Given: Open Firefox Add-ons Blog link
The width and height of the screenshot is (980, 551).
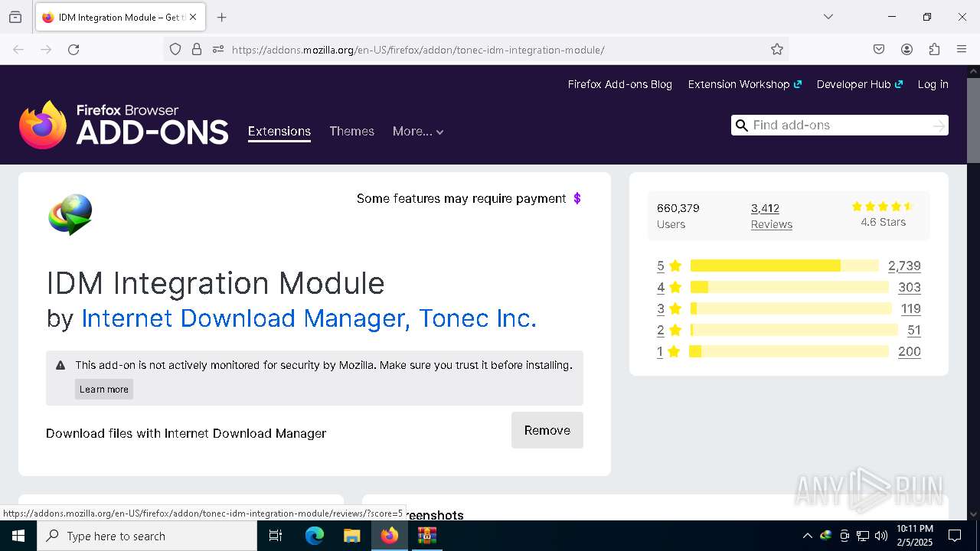Looking at the screenshot, I should pyautogui.click(x=619, y=84).
